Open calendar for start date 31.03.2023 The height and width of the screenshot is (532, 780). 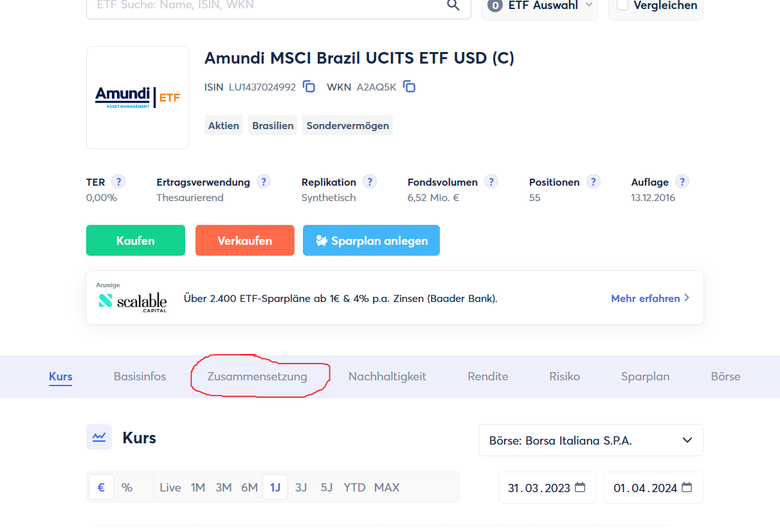coord(580,487)
